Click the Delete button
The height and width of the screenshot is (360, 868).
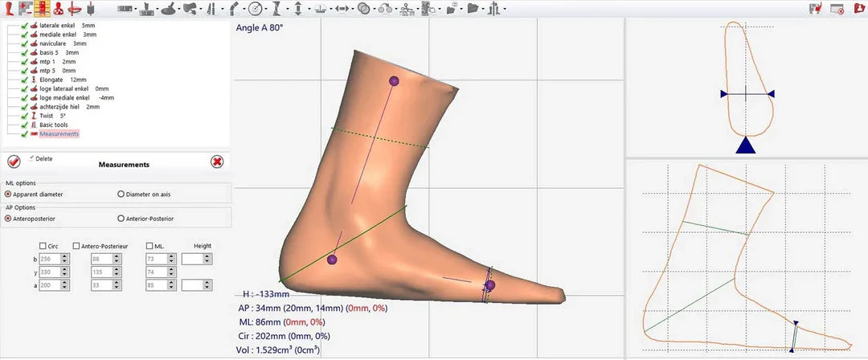[x=43, y=158]
